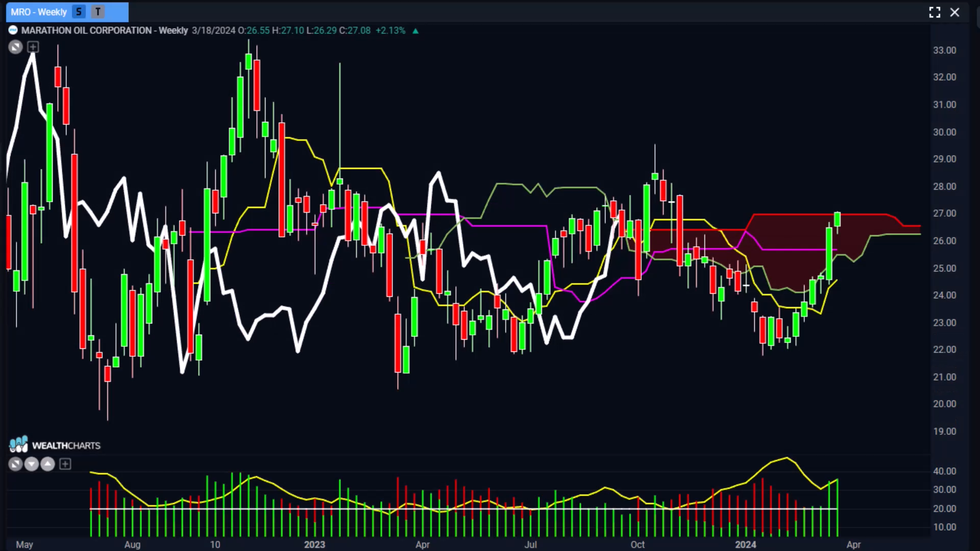Click the C:27.08 close value

pos(355,30)
